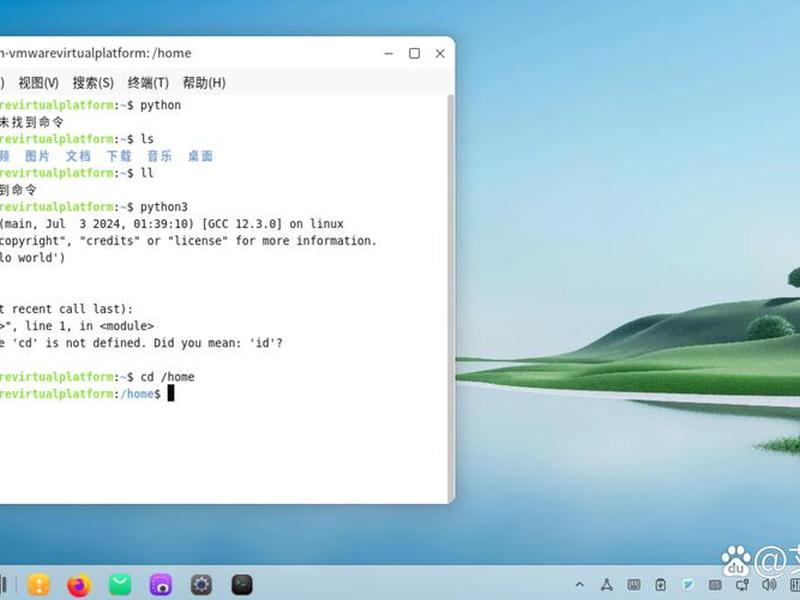
Task: Click the keyboard input method tray icon
Action: coord(634,585)
